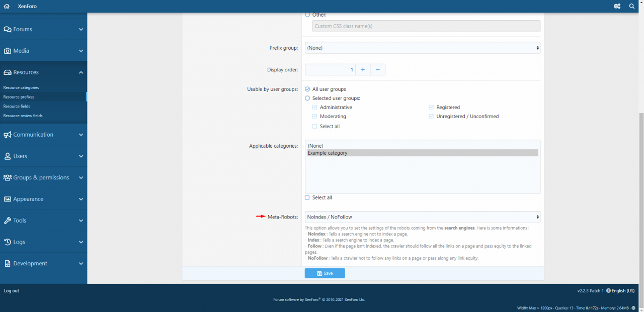Click the custom CSS class name field
644x312 pixels.
coord(426,26)
